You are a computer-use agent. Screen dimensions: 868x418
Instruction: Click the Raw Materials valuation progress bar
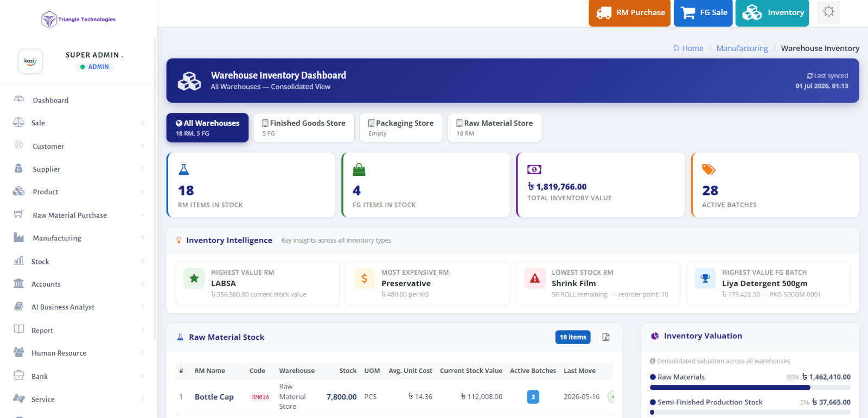coord(750,388)
